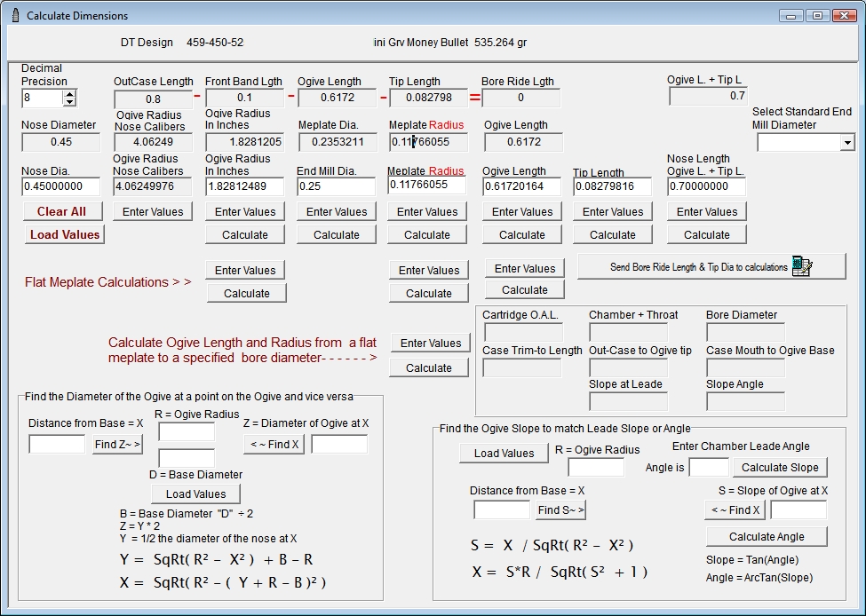
Task: Click Load Values under D = Base Diameter
Action: (195, 494)
